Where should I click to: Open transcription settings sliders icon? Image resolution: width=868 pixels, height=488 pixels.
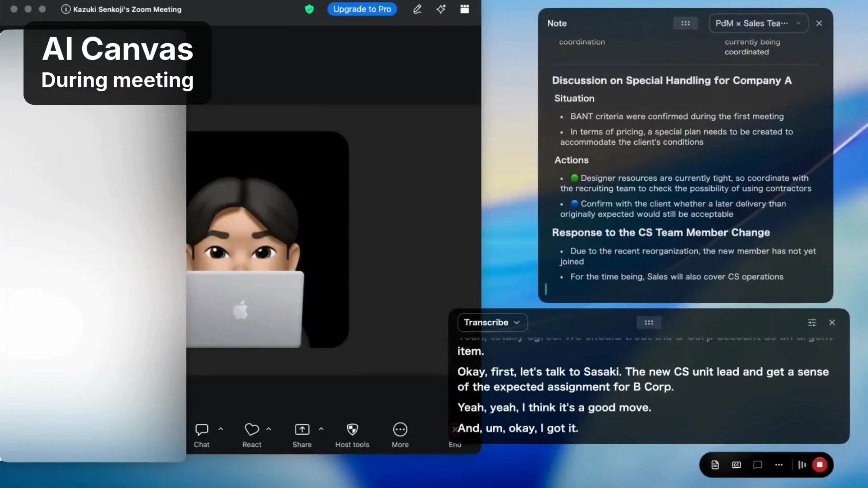click(x=812, y=322)
